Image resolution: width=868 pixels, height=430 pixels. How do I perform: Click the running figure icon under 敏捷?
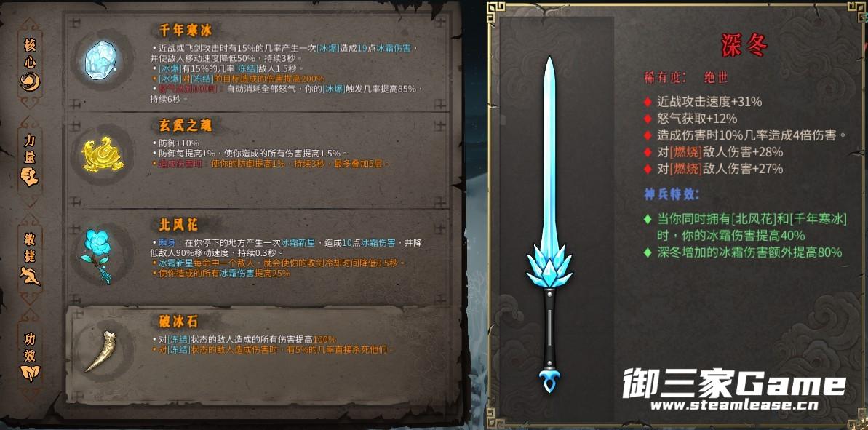click(30, 275)
